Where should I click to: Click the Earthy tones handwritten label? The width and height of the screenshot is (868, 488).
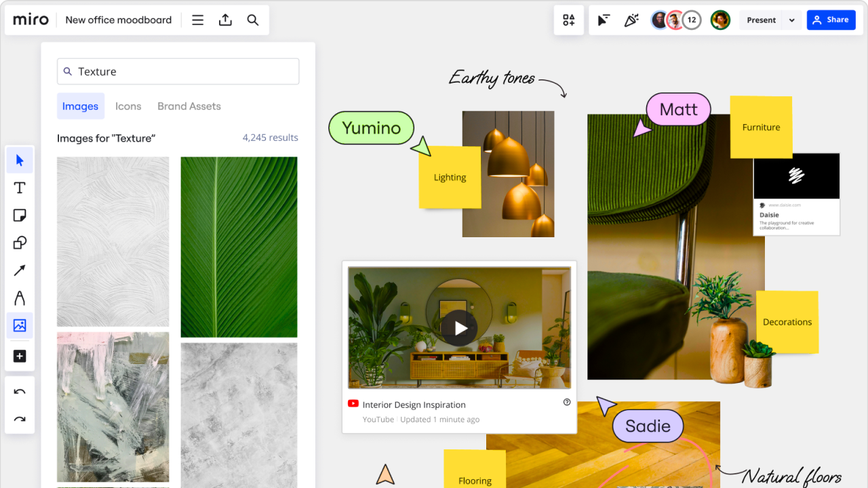click(x=492, y=79)
